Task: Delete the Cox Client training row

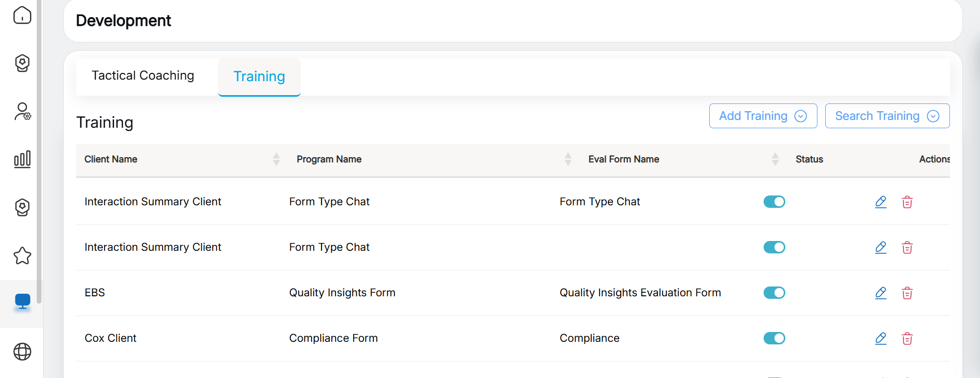Action: pos(907,338)
